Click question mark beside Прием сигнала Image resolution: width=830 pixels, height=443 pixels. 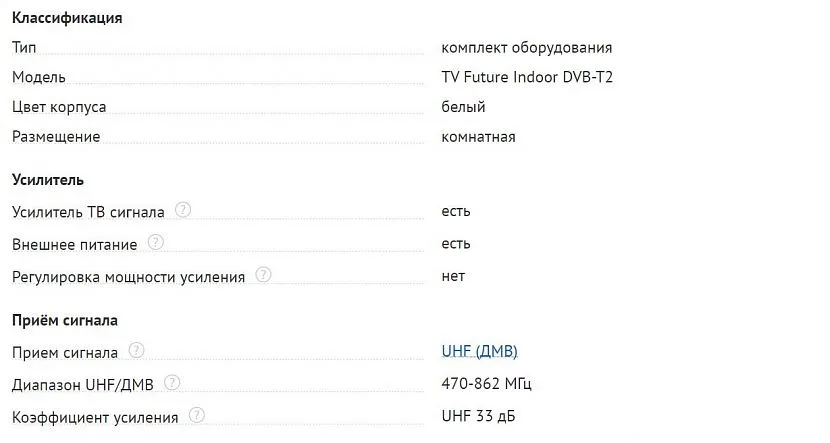coord(136,351)
